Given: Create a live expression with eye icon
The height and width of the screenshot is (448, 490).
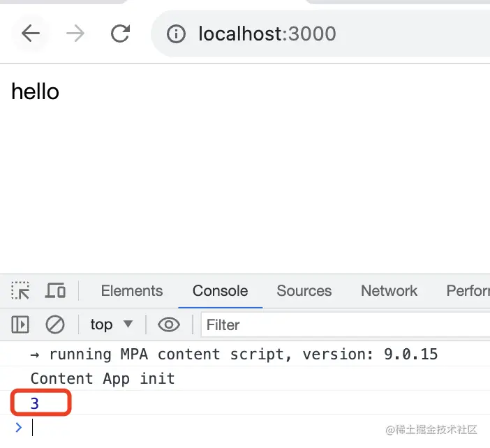Looking at the screenshot, I should [x=169, y=324].
